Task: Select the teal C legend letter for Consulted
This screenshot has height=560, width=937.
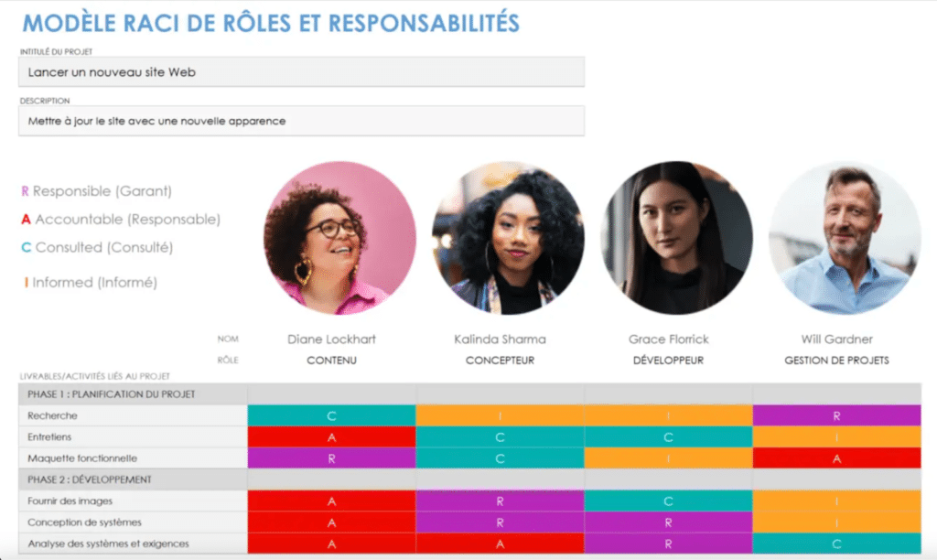Action: pos(27,248)
